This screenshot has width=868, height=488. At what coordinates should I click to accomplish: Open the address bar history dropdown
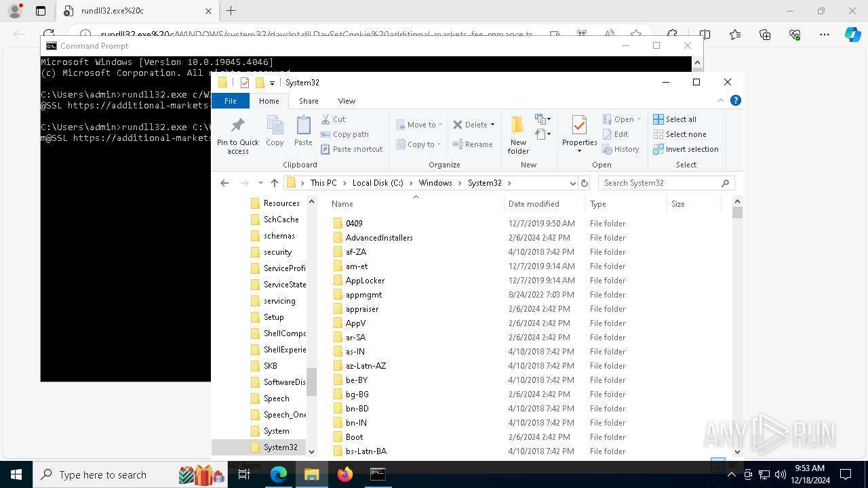572,183
